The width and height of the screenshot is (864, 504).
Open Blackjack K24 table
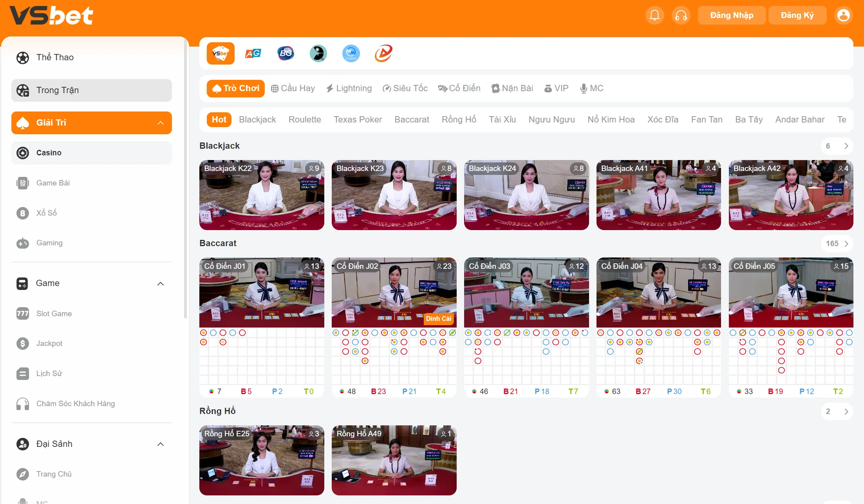[x=526, y=195]
